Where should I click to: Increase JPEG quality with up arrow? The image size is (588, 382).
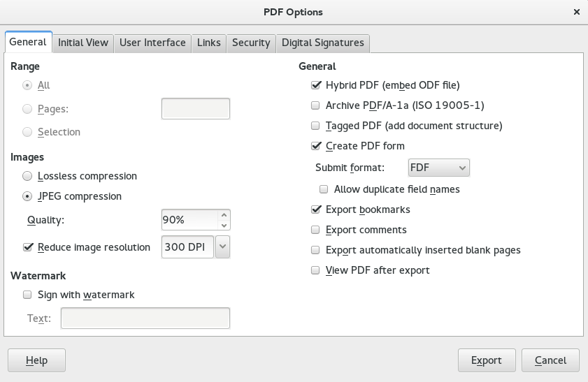(x=224, y=215)
